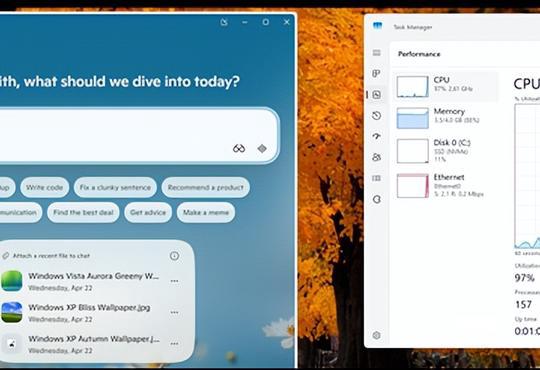Open Details page in Task Manager sidebar
The image size is (540, 370).
click(x=376, y=178)
